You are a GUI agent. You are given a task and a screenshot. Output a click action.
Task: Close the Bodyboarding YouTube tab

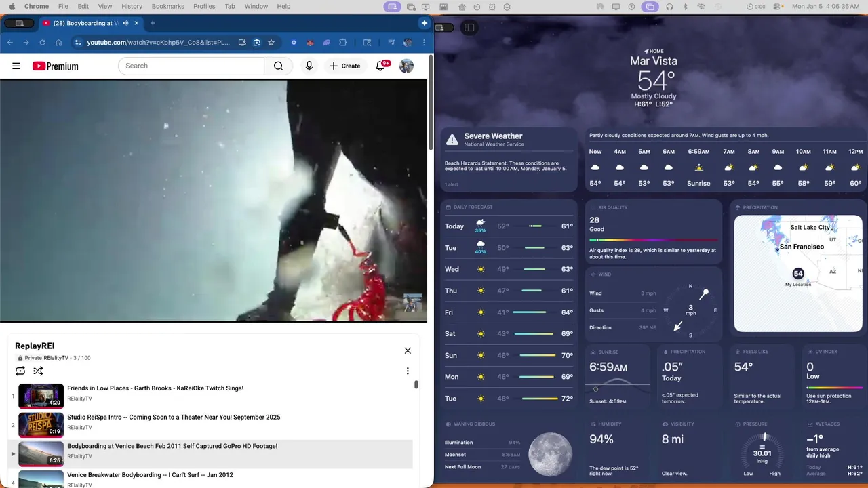click(x=136, y=23)
